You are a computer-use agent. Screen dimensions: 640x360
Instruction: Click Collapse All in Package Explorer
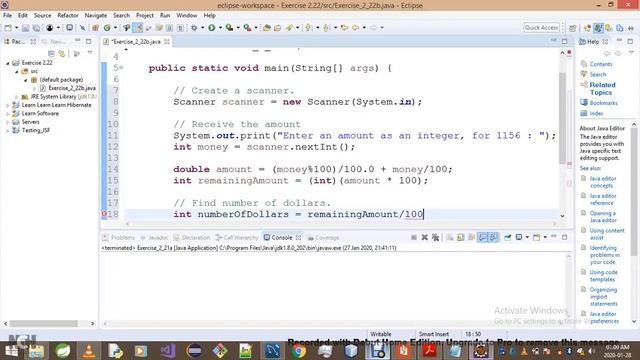click(x=51, y=53)
